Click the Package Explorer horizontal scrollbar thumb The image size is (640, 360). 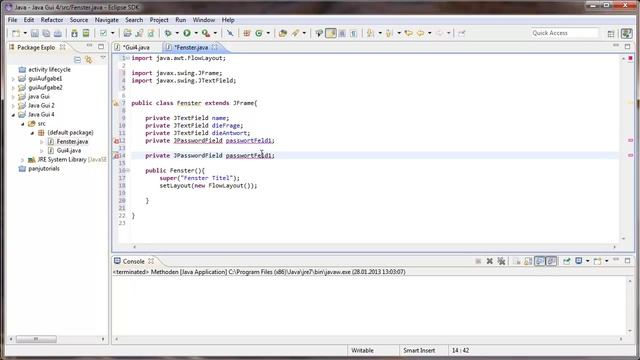coord(36,339)
